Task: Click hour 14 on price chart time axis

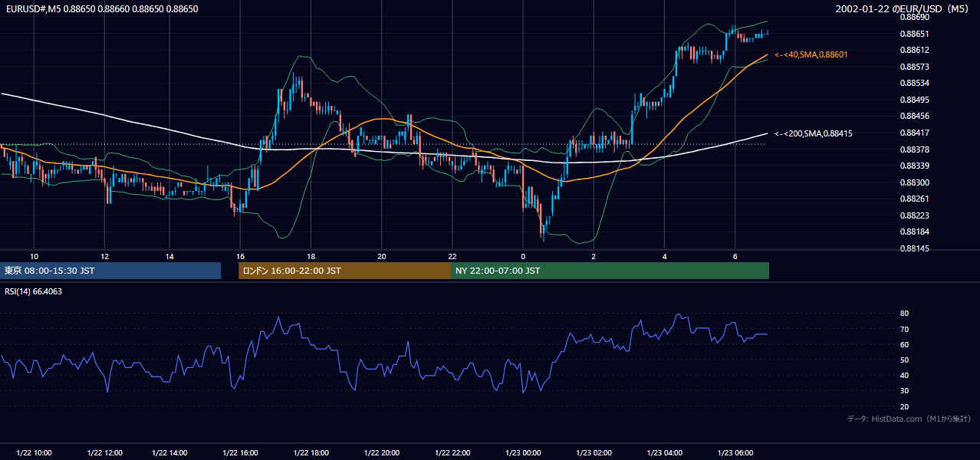Action: (169, 256)
